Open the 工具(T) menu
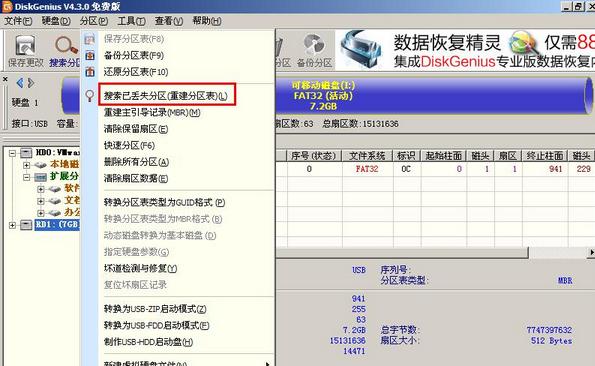Screen dimensions: 595x366 (131, 21)
